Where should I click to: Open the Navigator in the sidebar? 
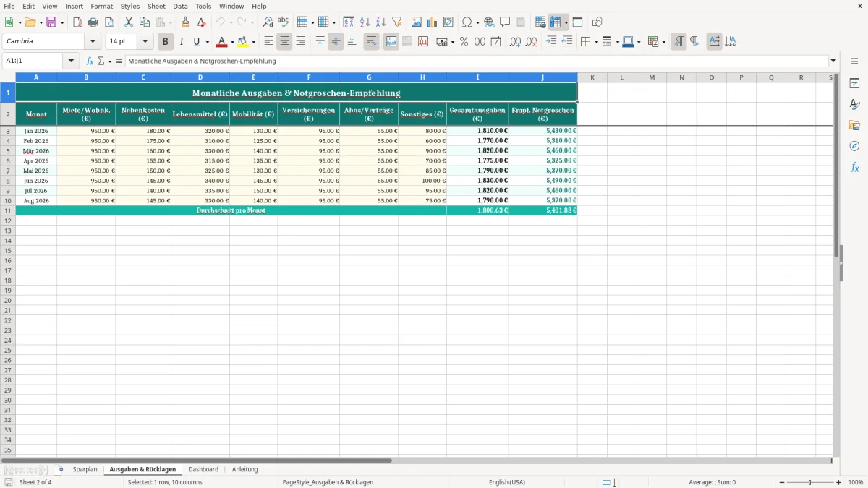[854, 146]
